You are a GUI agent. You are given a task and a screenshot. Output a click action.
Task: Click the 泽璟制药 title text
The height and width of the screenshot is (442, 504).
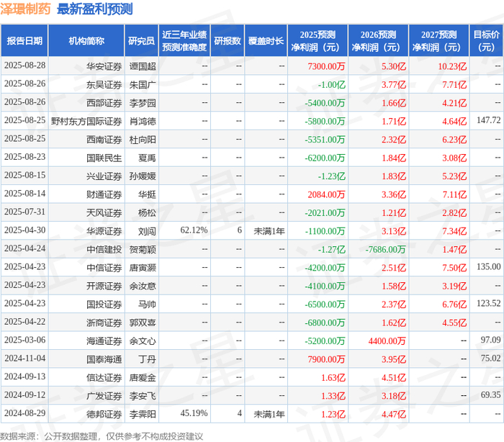25,9
